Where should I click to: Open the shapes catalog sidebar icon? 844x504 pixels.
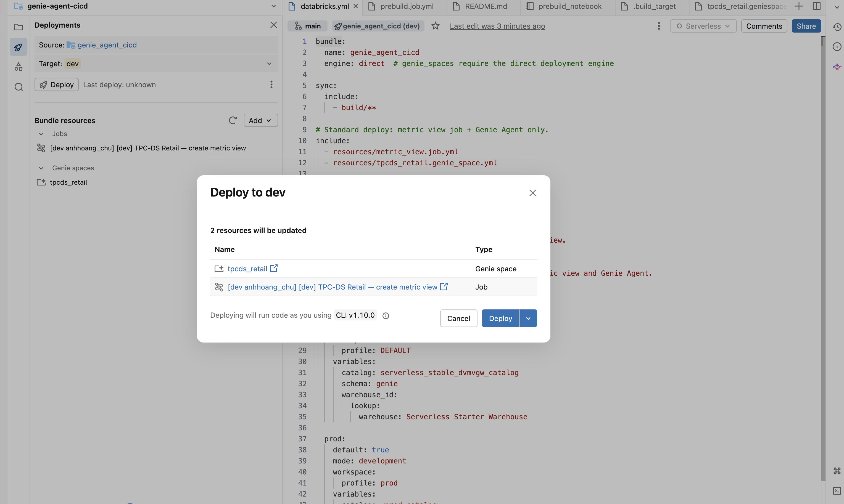tap(18, 67)
